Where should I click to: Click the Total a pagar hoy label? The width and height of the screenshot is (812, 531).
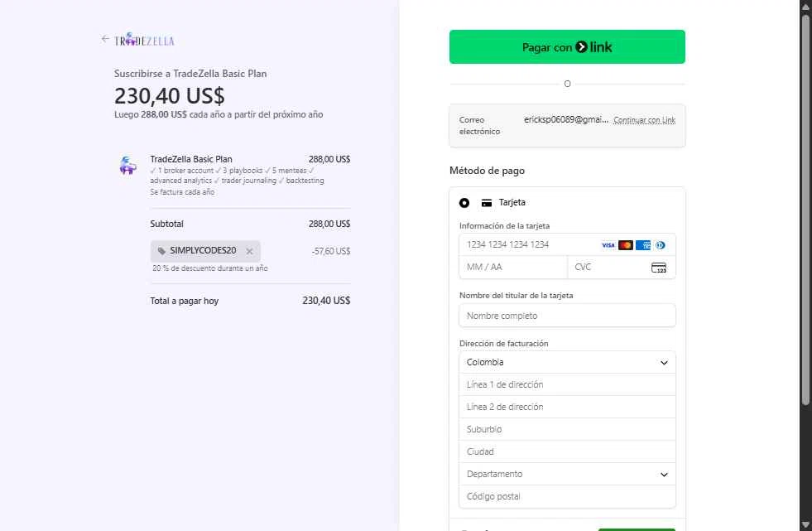click(185, 301)
